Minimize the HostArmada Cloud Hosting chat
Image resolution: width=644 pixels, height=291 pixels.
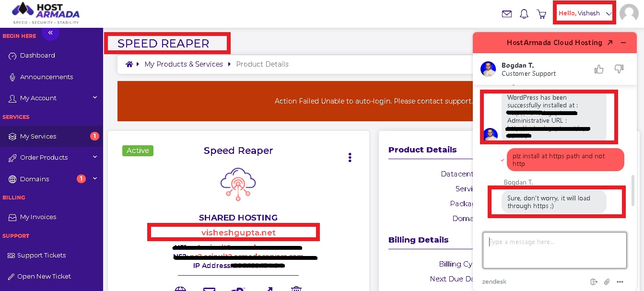(623, 43)
